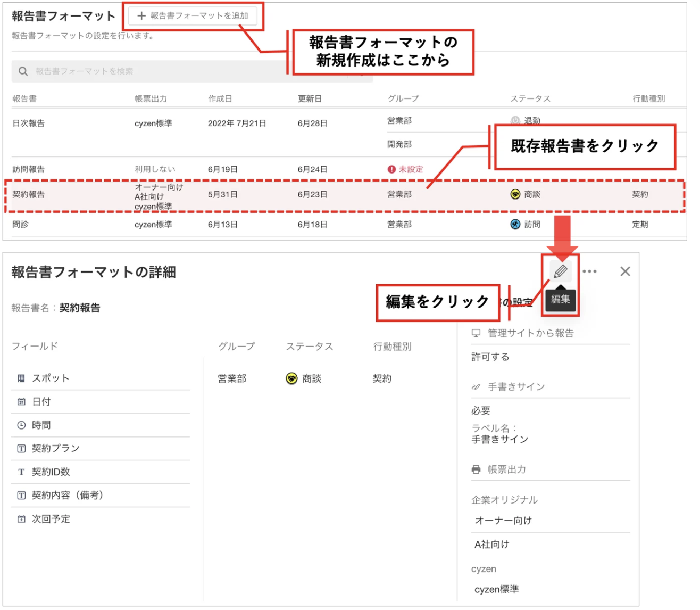Click the 日付 calendar icon

pyautogui.click(x=21, y=402)
